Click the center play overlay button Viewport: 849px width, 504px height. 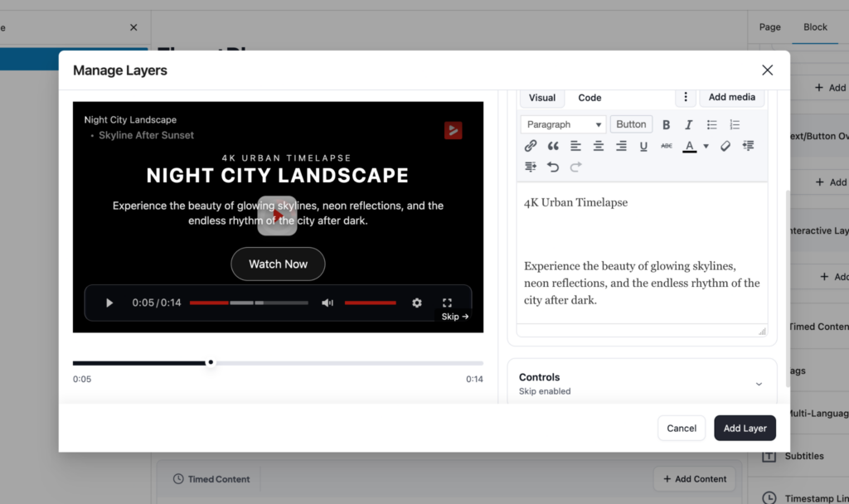[x=277, y=216]
